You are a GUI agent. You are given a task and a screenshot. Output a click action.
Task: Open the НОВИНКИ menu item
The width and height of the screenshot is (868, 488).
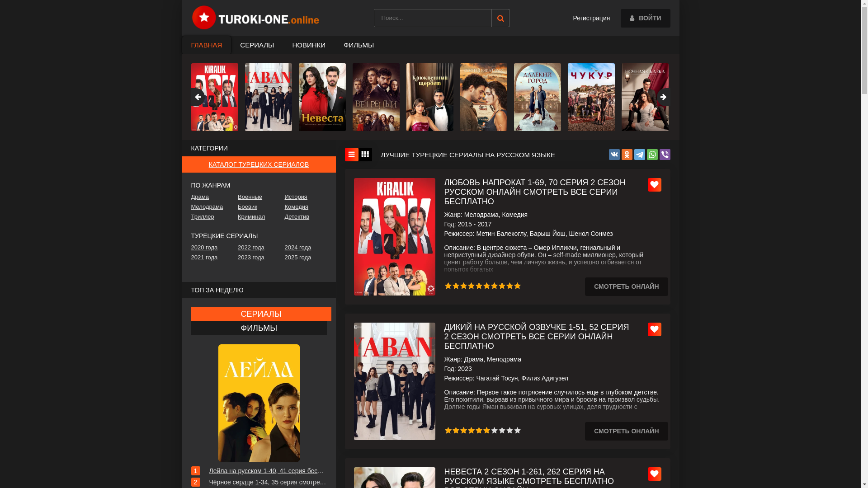pyautogui.click(x=308, y=45)
